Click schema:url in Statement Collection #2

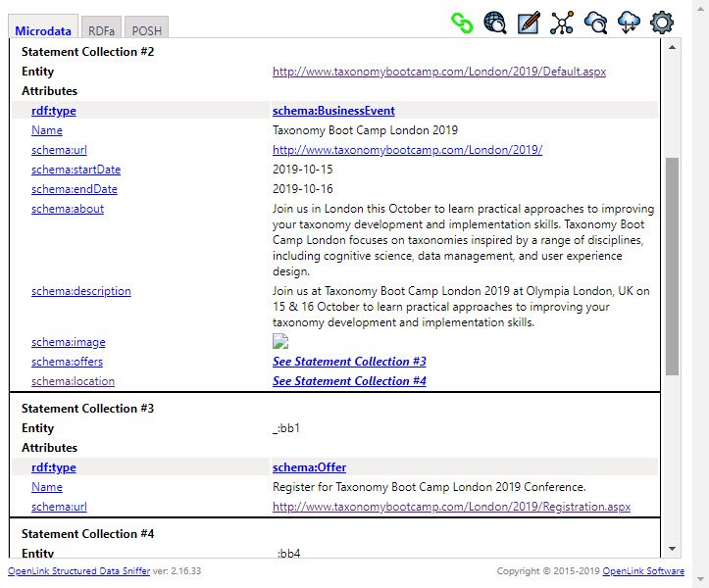(59, 150)
